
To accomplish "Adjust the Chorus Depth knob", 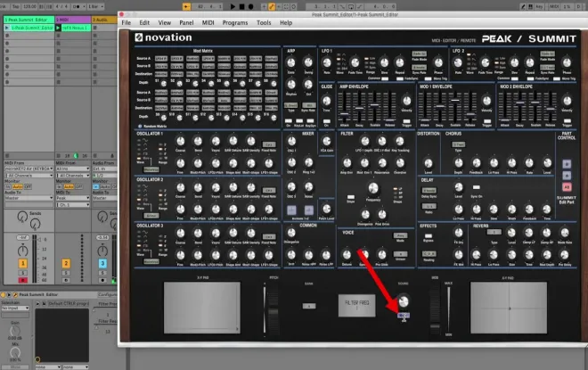I will (x=458, y=163).
